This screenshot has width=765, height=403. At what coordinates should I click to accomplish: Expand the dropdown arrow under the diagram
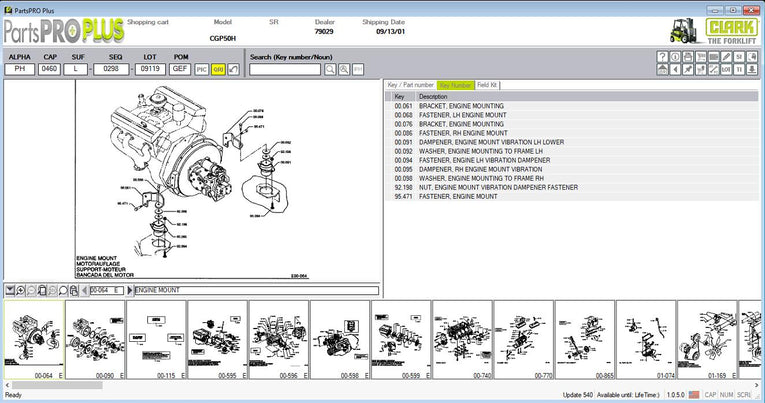tap(9, 290)
